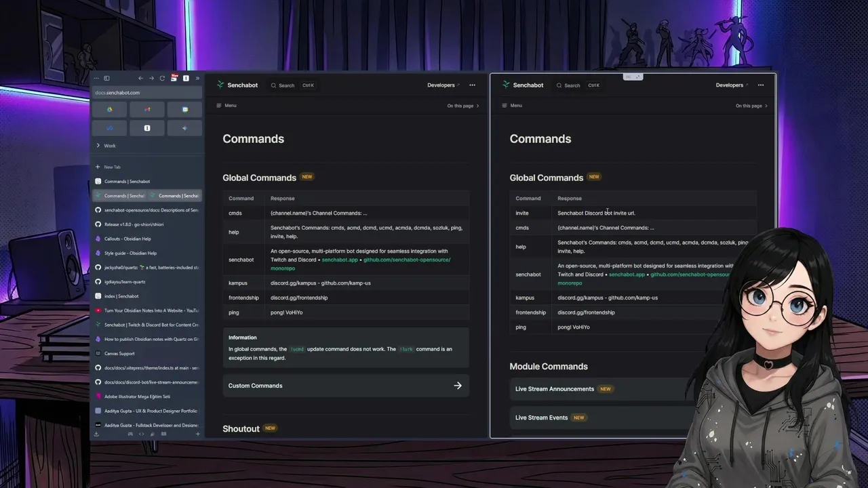Open Aaditya Gupta UX & Product Designer tab
The width and height of the screenshot is (868, 488).
click(x=147, y=411)
